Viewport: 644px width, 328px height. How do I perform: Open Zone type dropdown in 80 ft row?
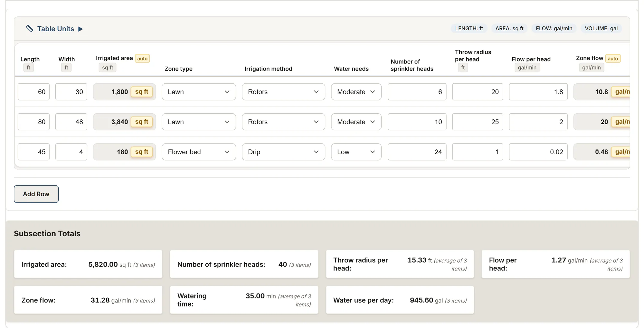click(x=199, y=122)
